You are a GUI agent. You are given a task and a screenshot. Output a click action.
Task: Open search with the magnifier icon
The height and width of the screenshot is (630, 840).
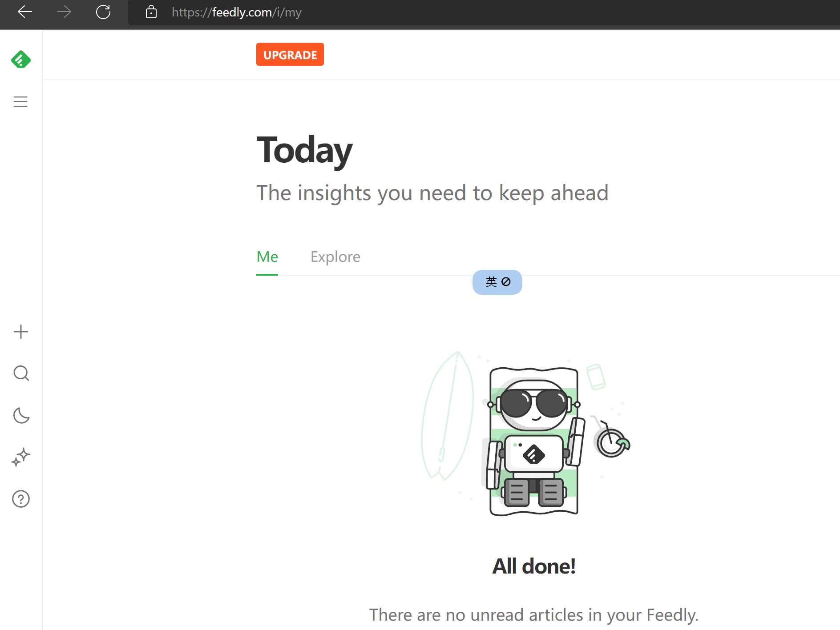click(x=21, y=373)
